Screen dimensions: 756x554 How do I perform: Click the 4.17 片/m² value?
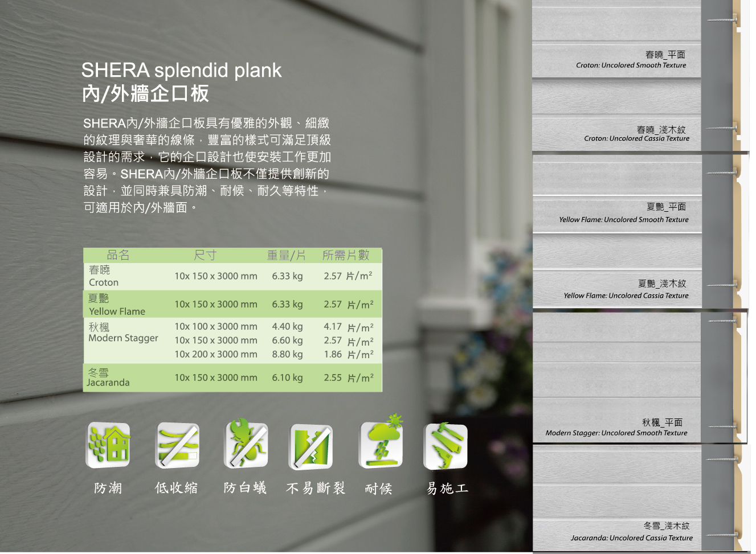[x=349, y=327]
